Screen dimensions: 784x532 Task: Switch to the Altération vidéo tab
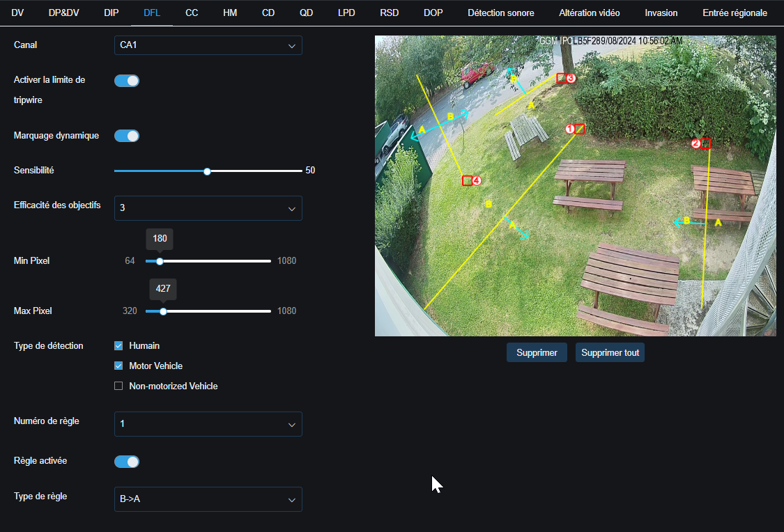pyautogui.click(x=589, y=13)
